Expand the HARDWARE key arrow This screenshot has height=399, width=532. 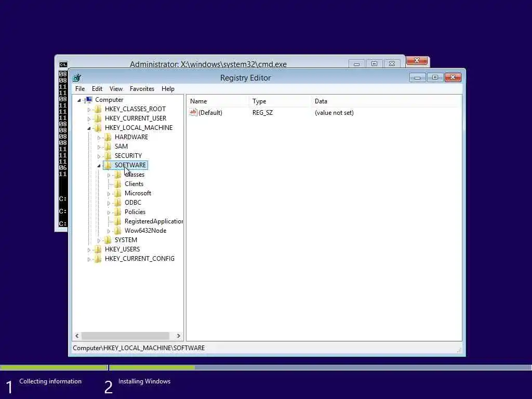point(99,137)
